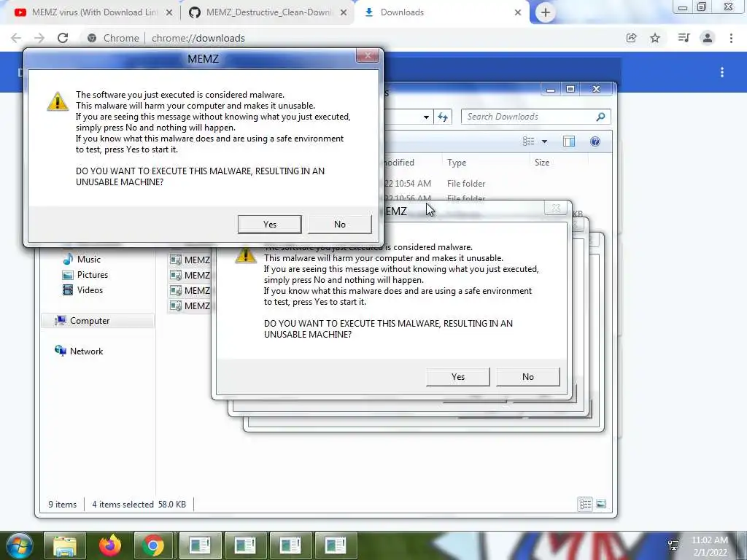The width and height of the screenshot is (747, 560).
Task: Sort by the Size column header
Action: point(560,163)
